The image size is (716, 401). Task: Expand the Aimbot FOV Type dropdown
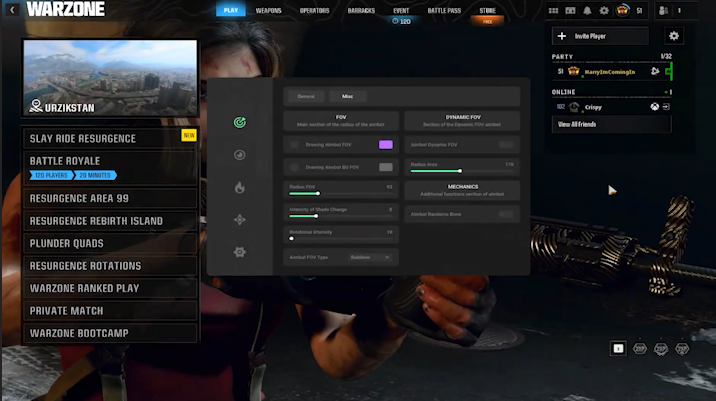point(371,257)
